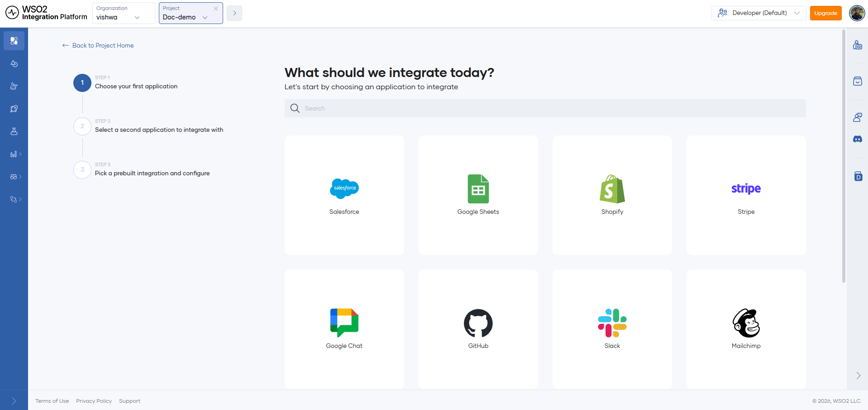868x410 pixels.
Task: Open the Developer (Default) environment dropdown
Action: (x=759, y=13)
